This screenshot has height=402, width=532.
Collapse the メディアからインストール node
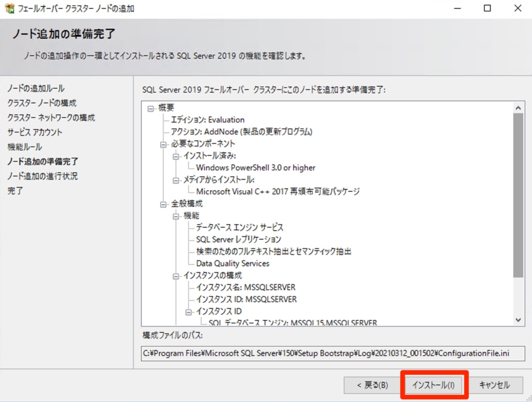(176, 181)
